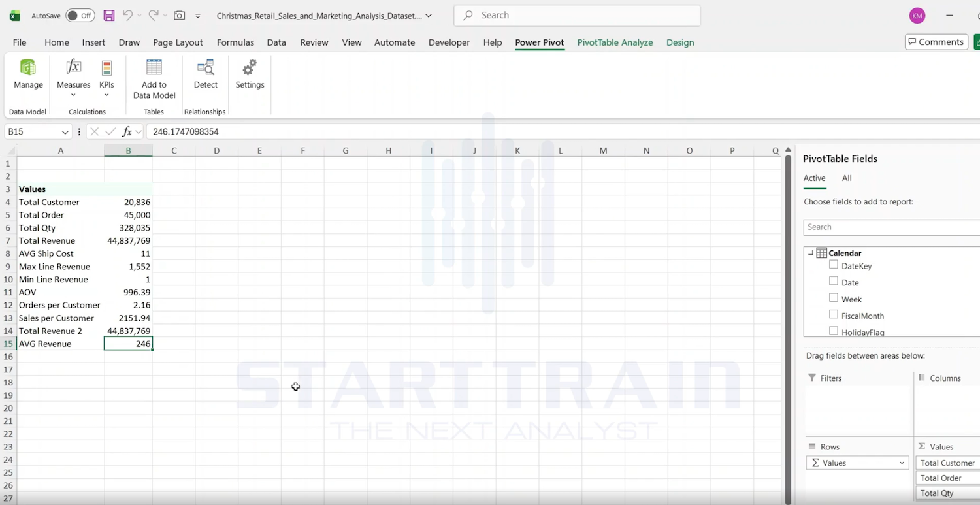Open the File menu
Image resolution: width=980 pixels, height=505 pixels.
(20, 42)
